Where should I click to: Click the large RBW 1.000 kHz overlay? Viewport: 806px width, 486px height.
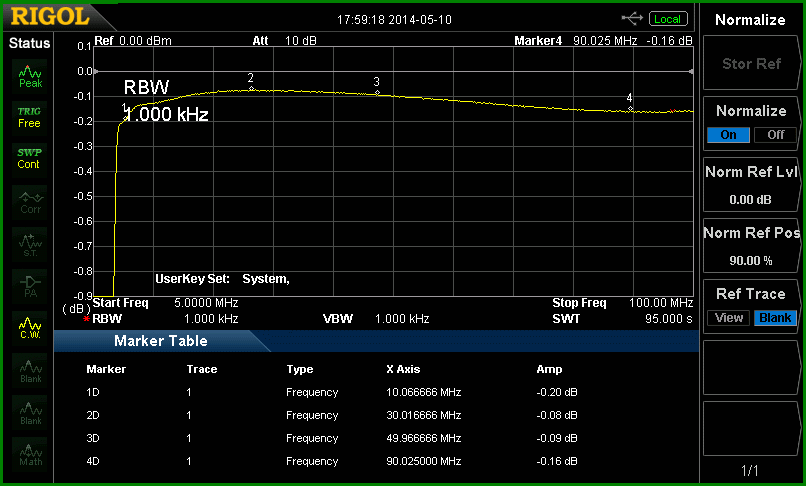pos(166,101)
